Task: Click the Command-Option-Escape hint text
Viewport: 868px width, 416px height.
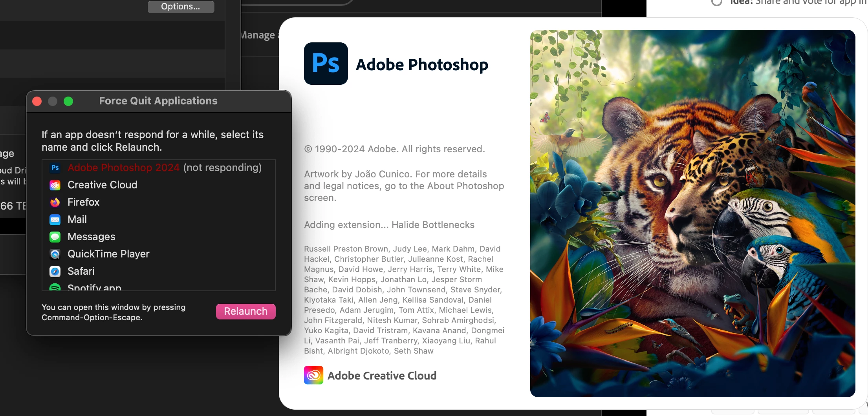Action: (x=114, y=312)
